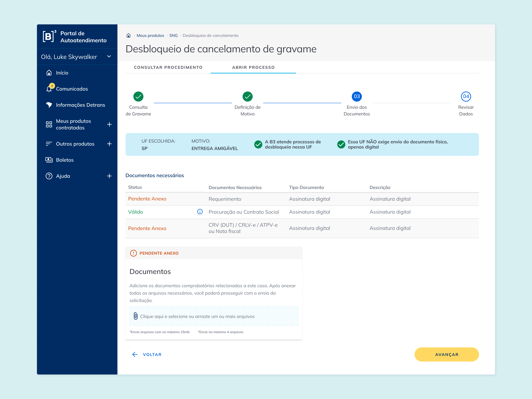Click the Brazil map icon for Detrans

click(49, 105)
